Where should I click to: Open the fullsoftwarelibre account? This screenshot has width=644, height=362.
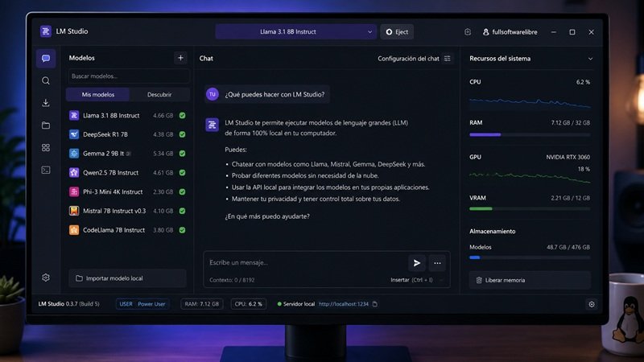point(510,32)
